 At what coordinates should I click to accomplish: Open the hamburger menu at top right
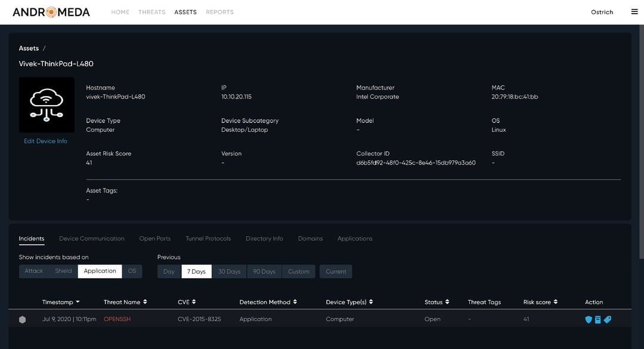pos(633,11)
